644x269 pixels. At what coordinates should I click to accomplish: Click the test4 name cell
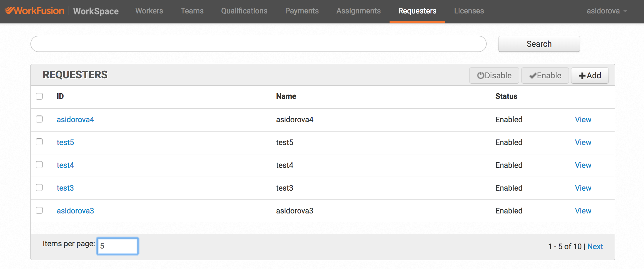tap(285, 165)
